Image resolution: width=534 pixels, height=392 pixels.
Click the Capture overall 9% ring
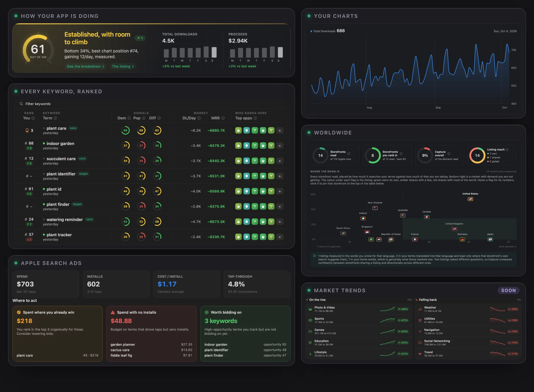pyautogui.click(x=425, y=155)
